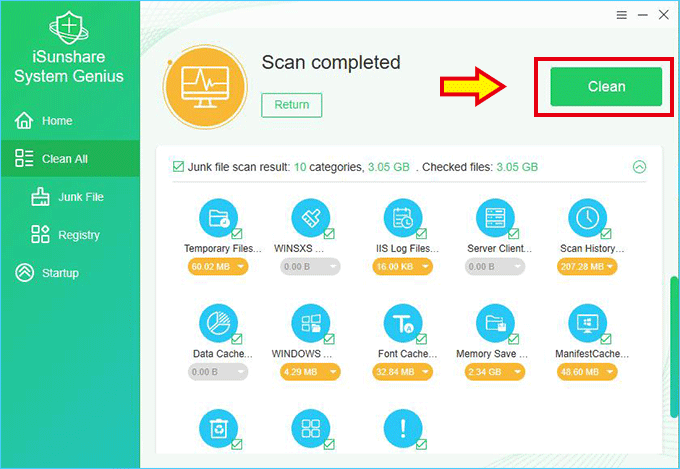The height and width of the screenshot is (469, 680).
Task: Select the recycle bin category icon
Action: (219, 428)
